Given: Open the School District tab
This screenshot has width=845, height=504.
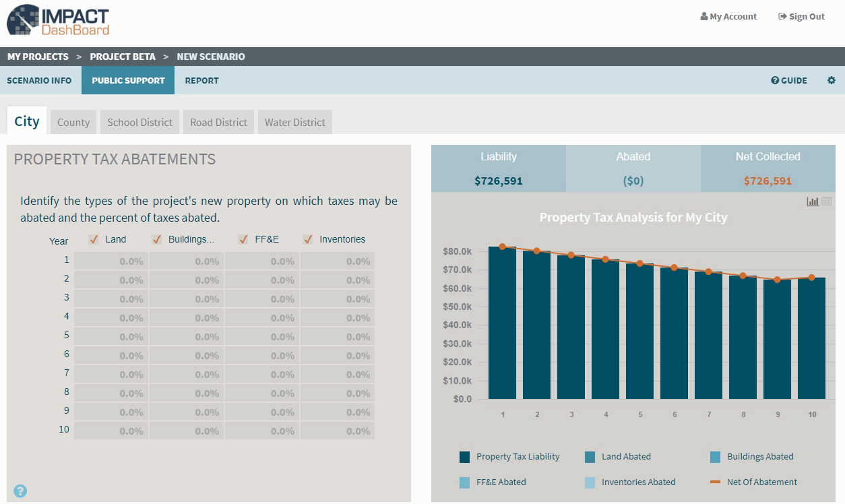Looking at the screenshot, I should tap(140, 122).
